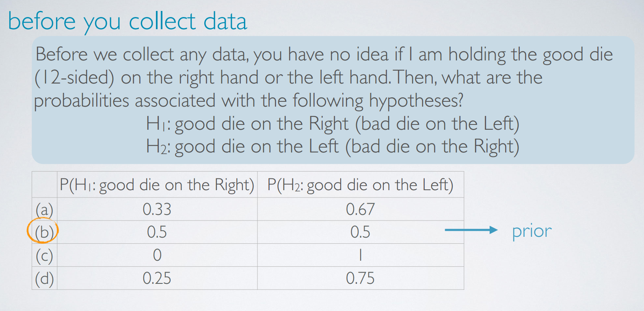Click the 0.67 cell in row (a)
The height and width of the screenshot is (311, 644).
[360, 209]
